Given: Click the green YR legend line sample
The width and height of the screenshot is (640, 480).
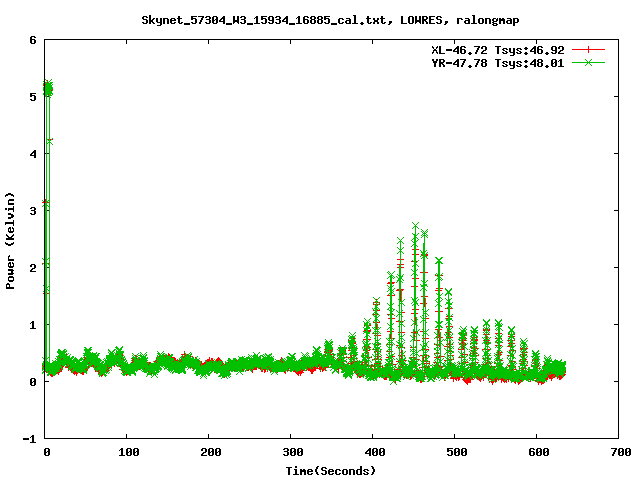Looking at the screenshot, I should (x=588, y=62).
